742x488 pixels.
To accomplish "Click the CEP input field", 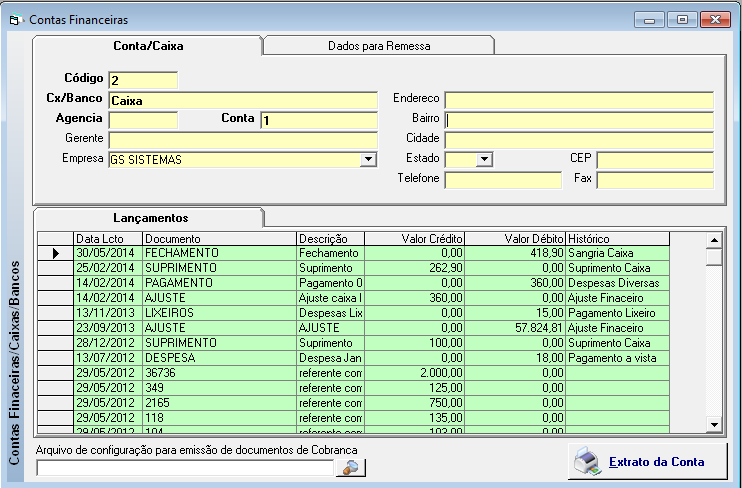I will click(x=654, y=160).
